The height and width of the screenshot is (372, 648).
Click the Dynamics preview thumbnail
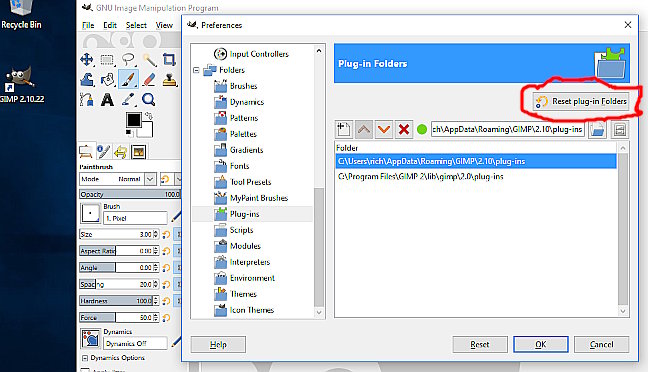(x=90, y=339)
